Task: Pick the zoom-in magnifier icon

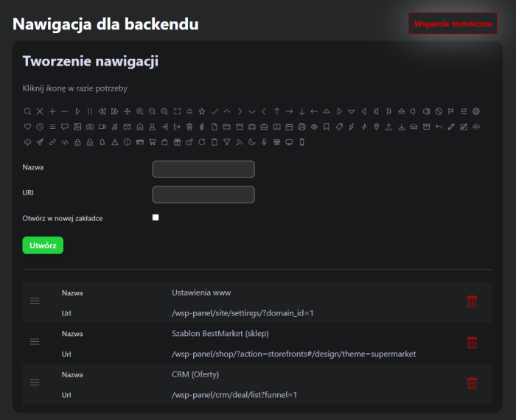Action: pos(139,111)
